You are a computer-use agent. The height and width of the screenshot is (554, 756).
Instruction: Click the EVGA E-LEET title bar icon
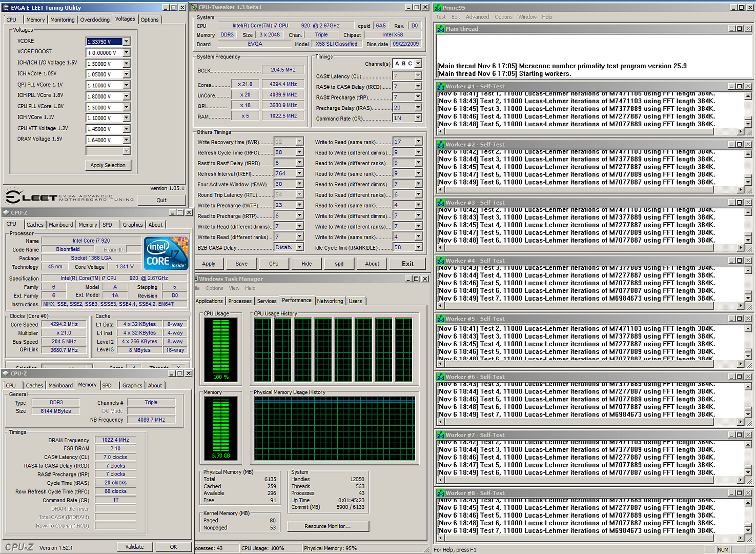click(6, 8)
